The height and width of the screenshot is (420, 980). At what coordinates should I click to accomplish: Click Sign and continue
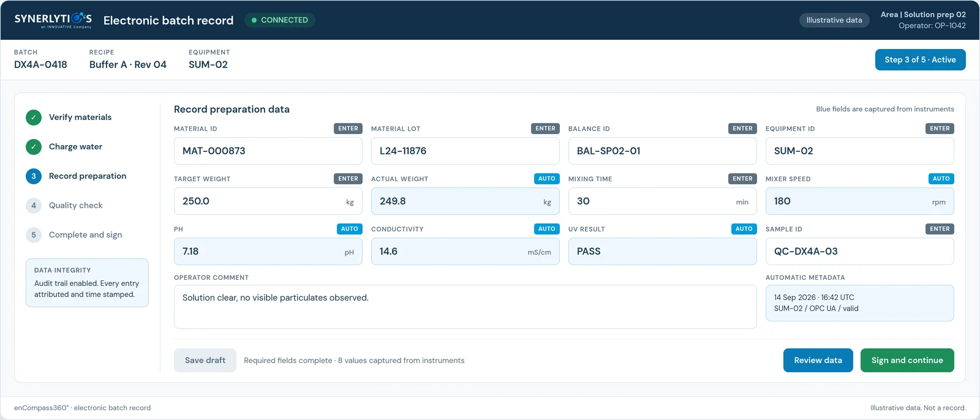(x=907, y=360)
